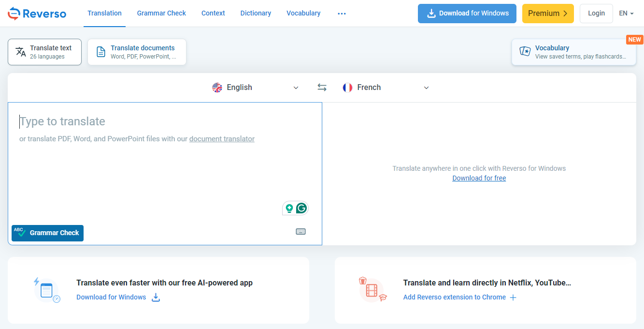Click Download for Windows link in app card
Screen dimensions: 644x329
[111, 297]
